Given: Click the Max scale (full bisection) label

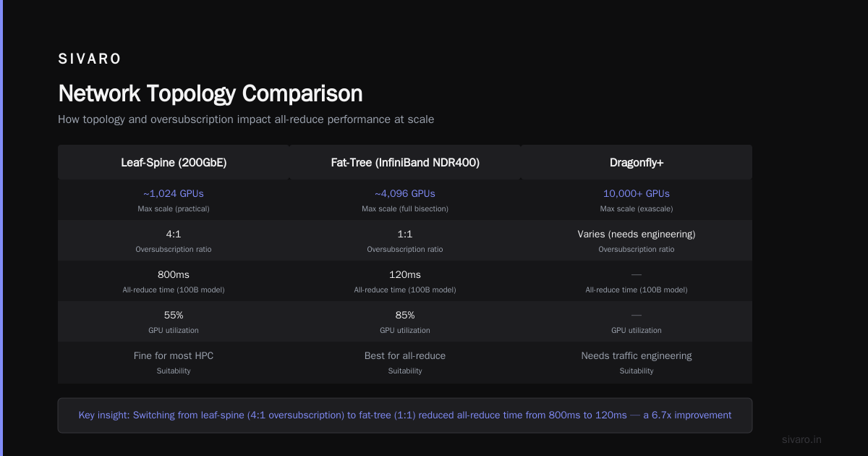Looking at the screenshot, I should (405, 208).
